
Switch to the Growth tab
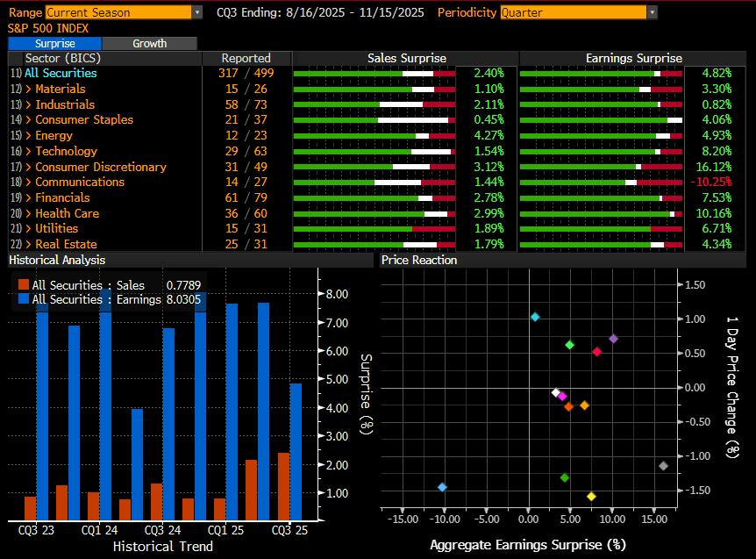point(149,43)
